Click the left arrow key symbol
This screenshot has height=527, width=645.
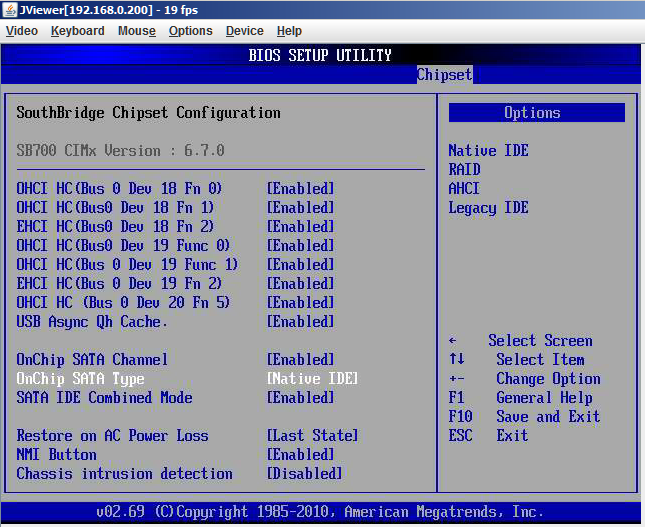(x=452, y=341)
